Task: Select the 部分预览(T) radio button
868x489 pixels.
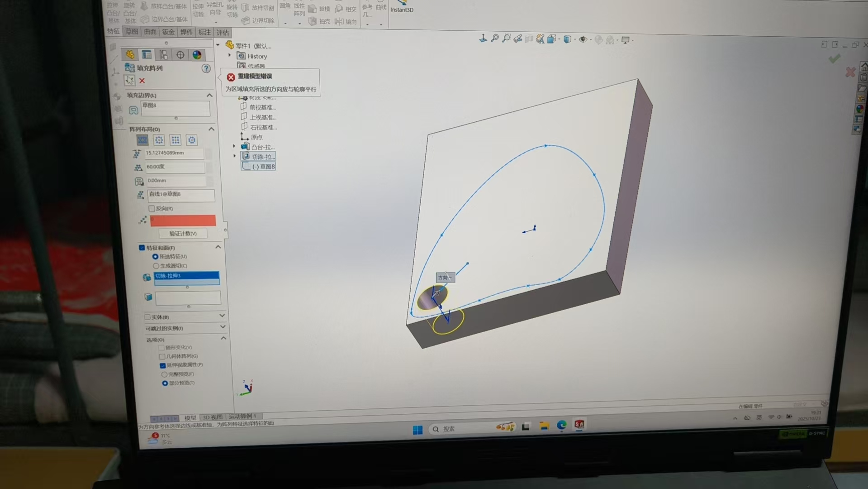Action: 165,383
